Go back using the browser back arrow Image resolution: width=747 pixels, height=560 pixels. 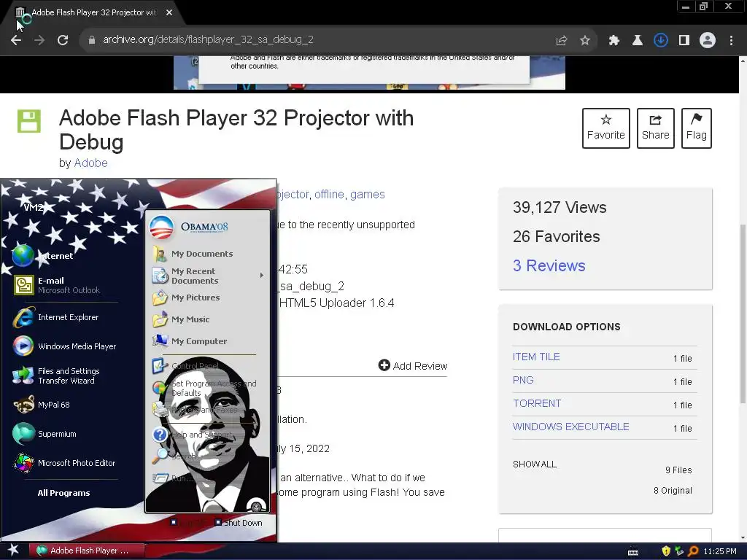click(x=16, y=40)
